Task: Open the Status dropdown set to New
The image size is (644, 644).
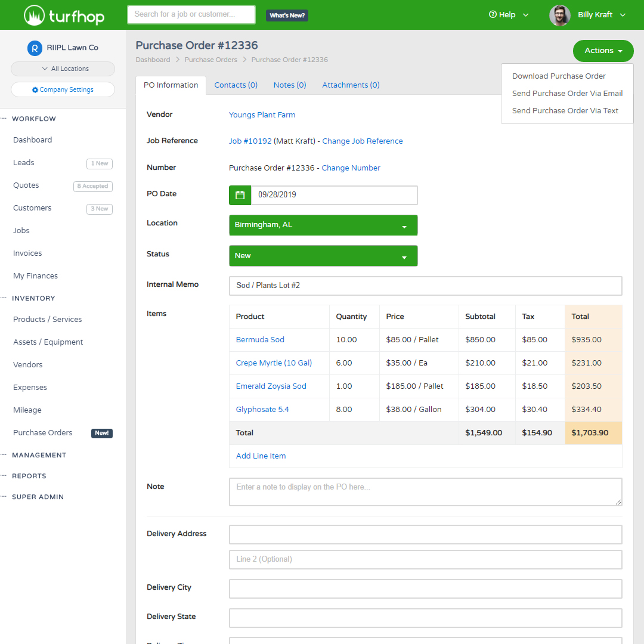Action: [x=323, y=255]
